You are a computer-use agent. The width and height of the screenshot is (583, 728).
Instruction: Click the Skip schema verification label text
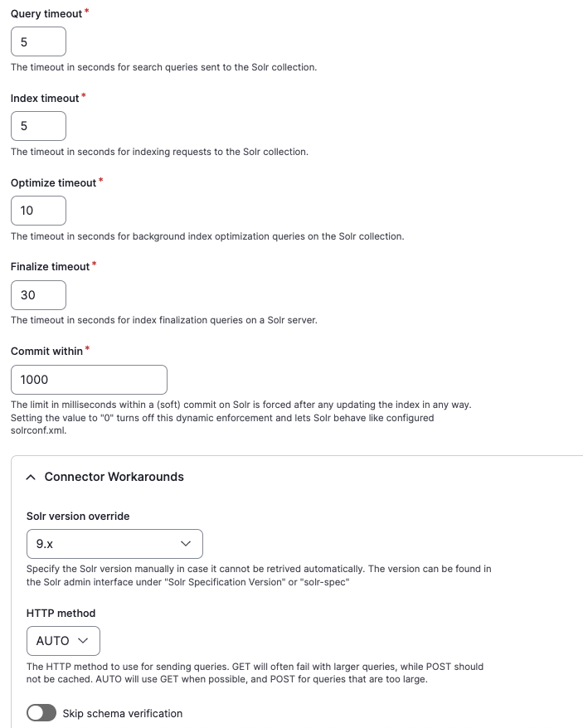click(x=123, y=714)
